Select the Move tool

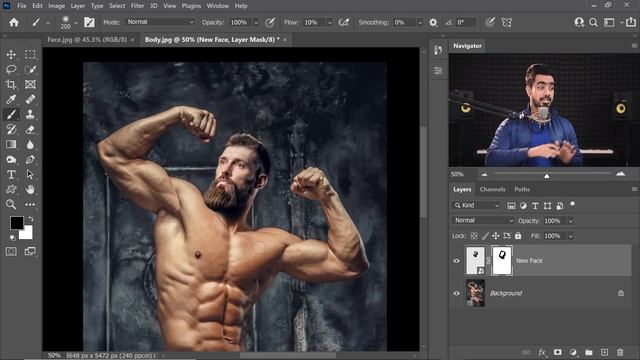coord(11,54)
